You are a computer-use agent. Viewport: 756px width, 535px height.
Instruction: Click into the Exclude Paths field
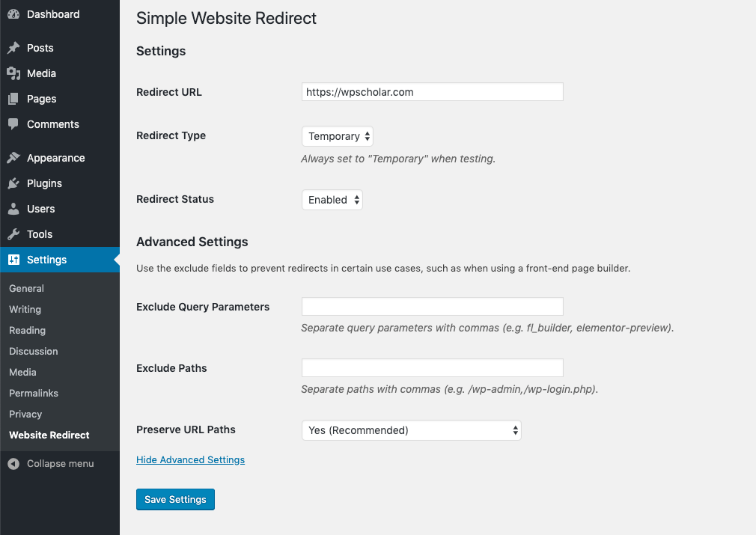point(433,367)
